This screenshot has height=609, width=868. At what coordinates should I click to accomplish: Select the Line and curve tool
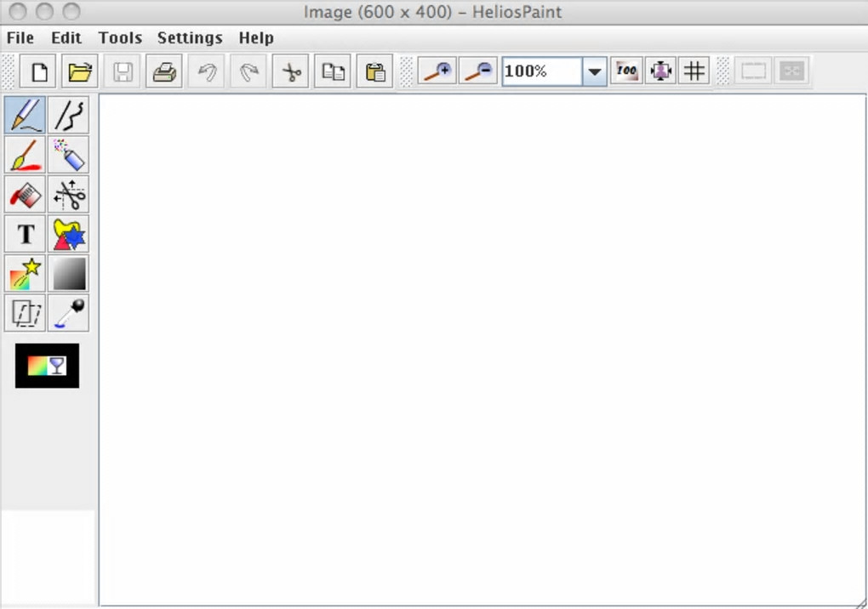click(x=69, y=115)
